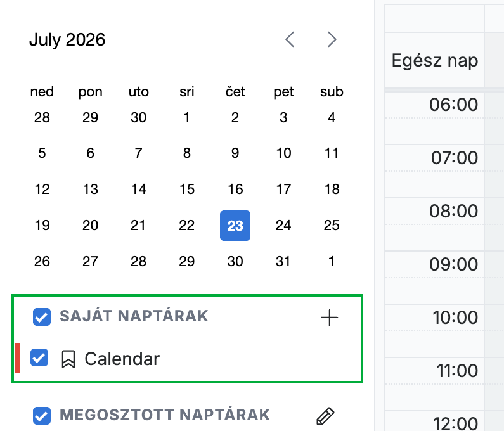Click the 09:00 time slot label
Viewport: 504px width, 431px height.
click(x=453, y=264)
